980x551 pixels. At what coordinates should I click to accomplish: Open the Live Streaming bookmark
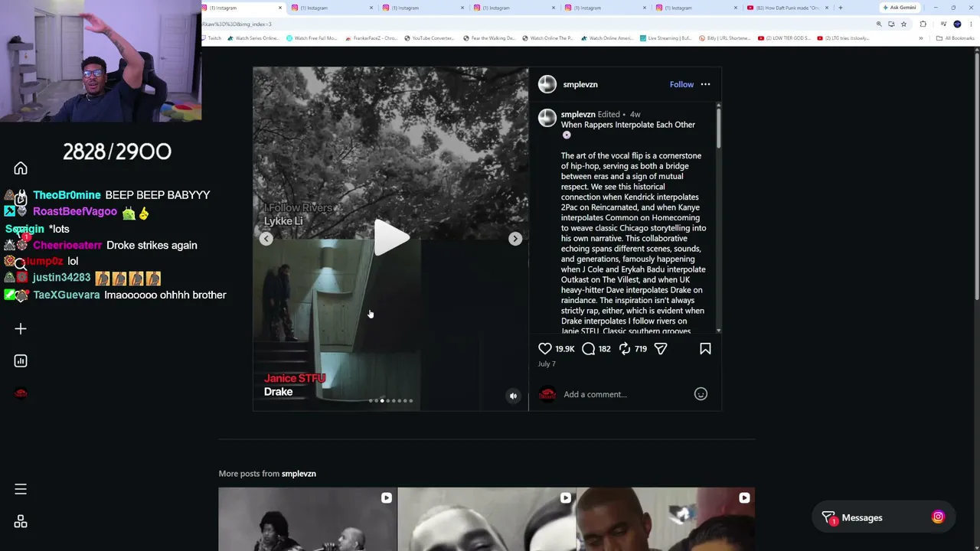tap(667, 38)
